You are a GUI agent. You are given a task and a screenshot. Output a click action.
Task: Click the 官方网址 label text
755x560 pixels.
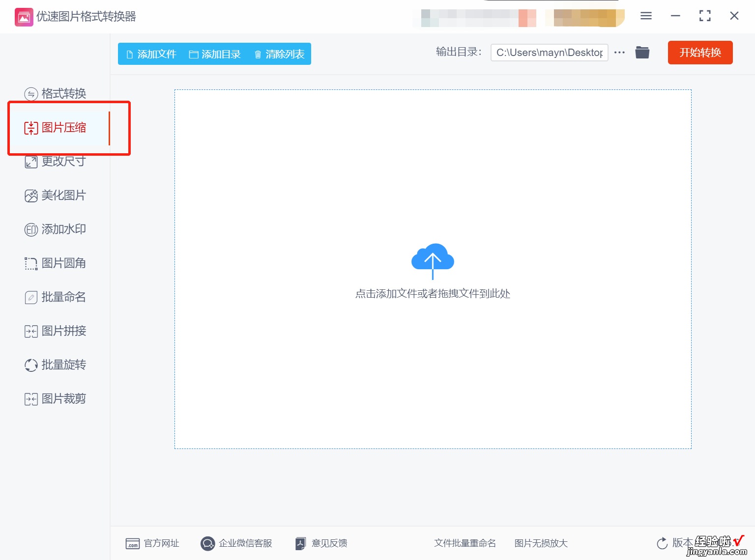[162, 543]
